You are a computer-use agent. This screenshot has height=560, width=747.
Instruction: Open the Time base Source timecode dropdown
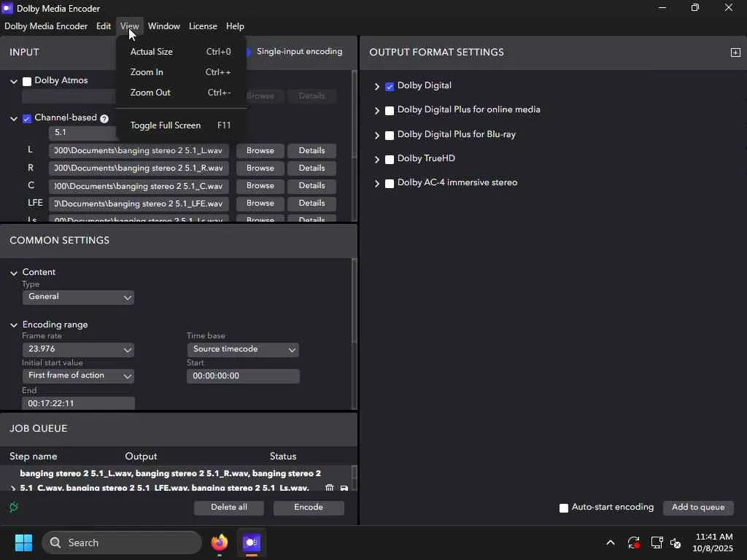pos(243,349)
